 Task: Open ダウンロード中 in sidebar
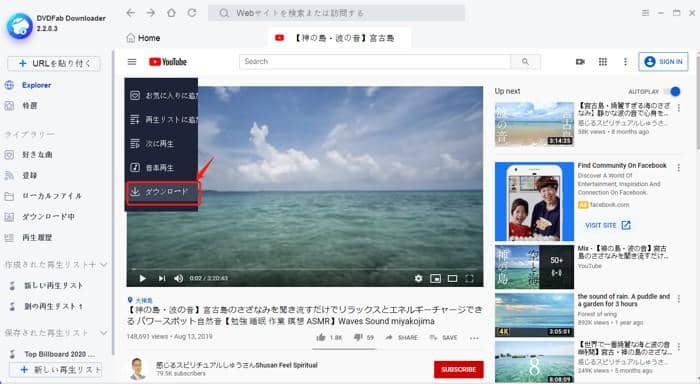click(x=39, y=217)
